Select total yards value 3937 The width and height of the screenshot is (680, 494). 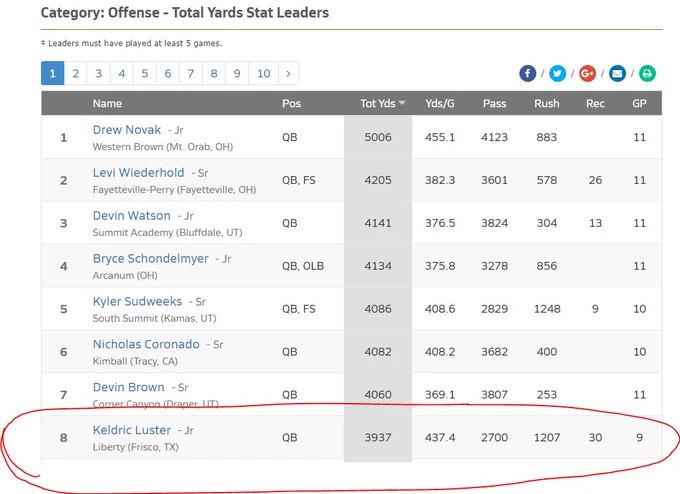(x=378, y=438)
